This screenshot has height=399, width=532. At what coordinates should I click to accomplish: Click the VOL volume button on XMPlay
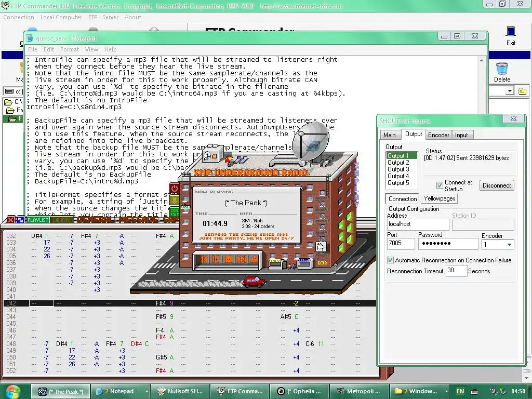coord(185,207)
